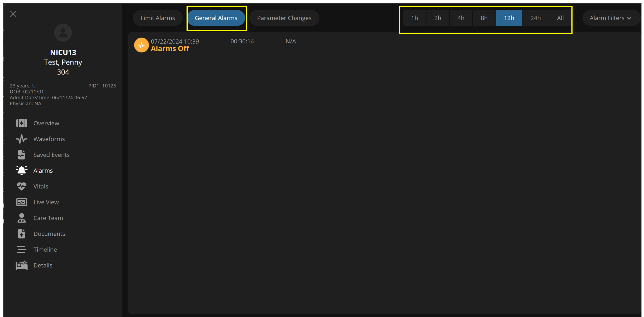Click the Documents file-plus icon
Screen dimensions: 644x317
point(22,234)
